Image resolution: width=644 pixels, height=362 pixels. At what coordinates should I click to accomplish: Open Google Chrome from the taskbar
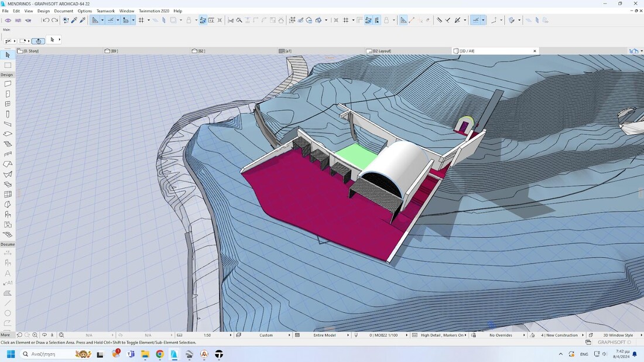tap(160, 354)
